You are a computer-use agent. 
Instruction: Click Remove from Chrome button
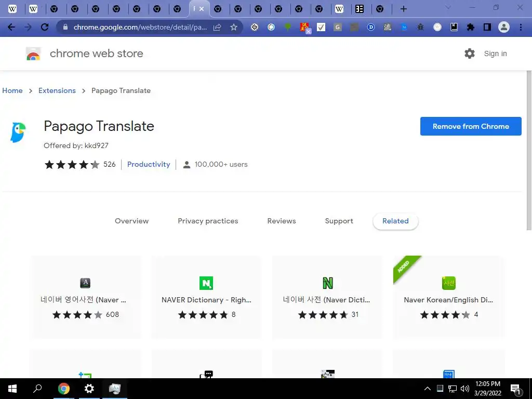pyautogui.click(x=471, y=126)
